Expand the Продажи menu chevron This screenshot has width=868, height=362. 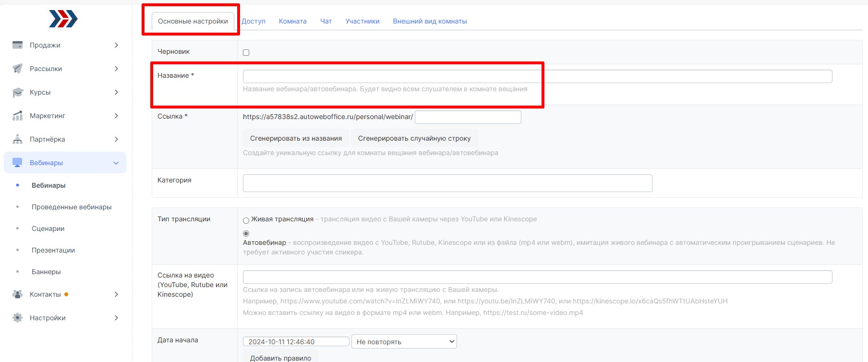(116, 45)
